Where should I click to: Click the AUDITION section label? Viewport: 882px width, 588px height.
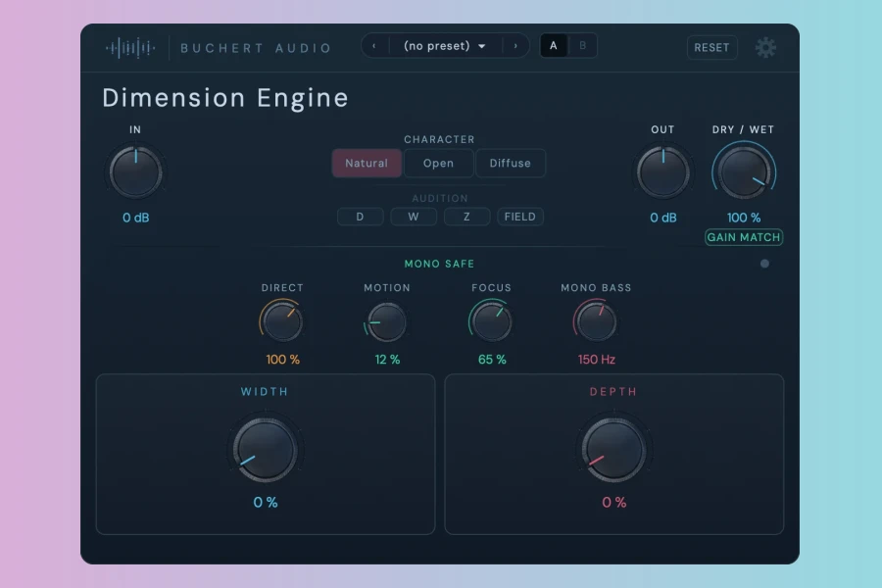click(x=439, y=199)
